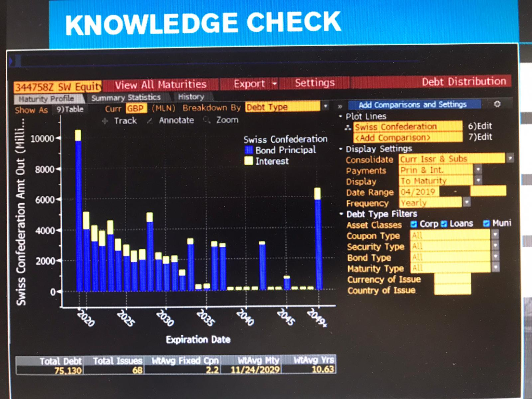The height and width of the screenshot is (399, 532).
Task: Collapse the Debt Type Filters section
Action: click(341, 214)
